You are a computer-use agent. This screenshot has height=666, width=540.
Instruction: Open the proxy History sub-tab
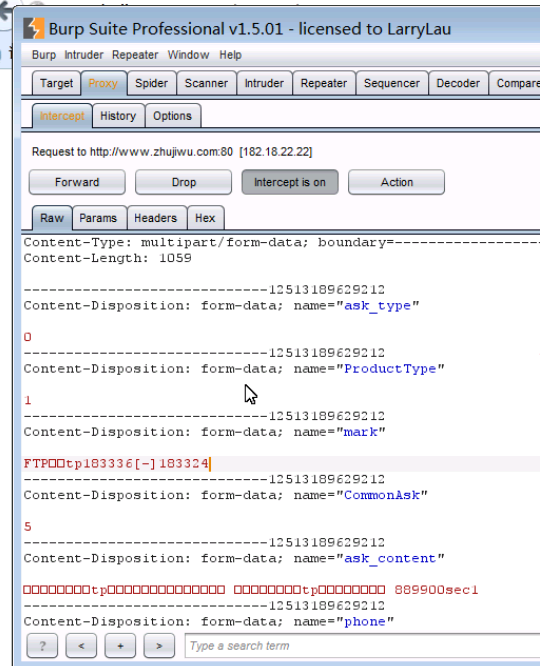point(118,116)
